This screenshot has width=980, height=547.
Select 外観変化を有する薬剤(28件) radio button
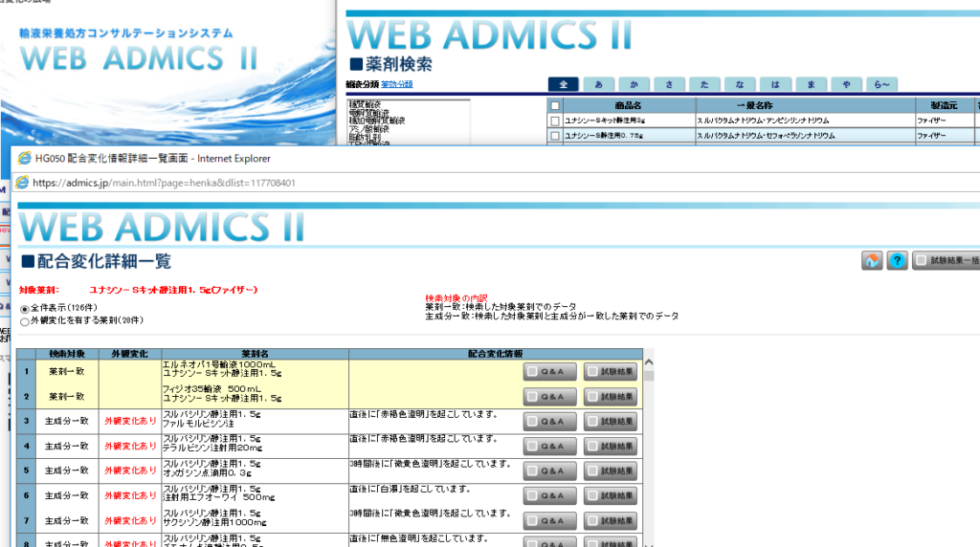[x=25, y=321]
